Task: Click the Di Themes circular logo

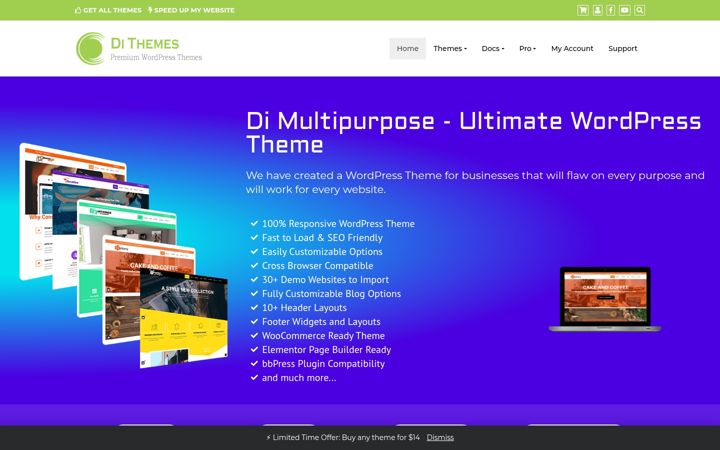Action: (90, 48)
